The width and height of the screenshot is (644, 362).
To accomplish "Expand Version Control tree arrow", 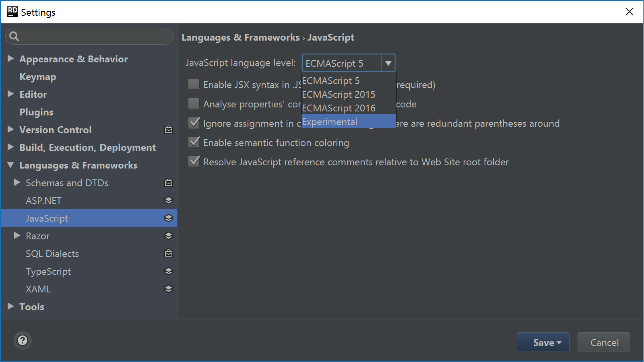I will (11, 130).
